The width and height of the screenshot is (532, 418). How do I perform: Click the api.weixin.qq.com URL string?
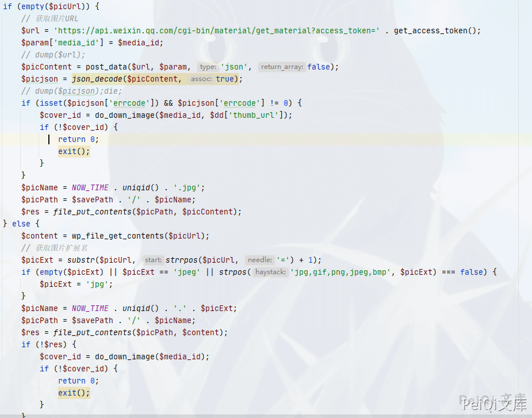tap(216, 31)
